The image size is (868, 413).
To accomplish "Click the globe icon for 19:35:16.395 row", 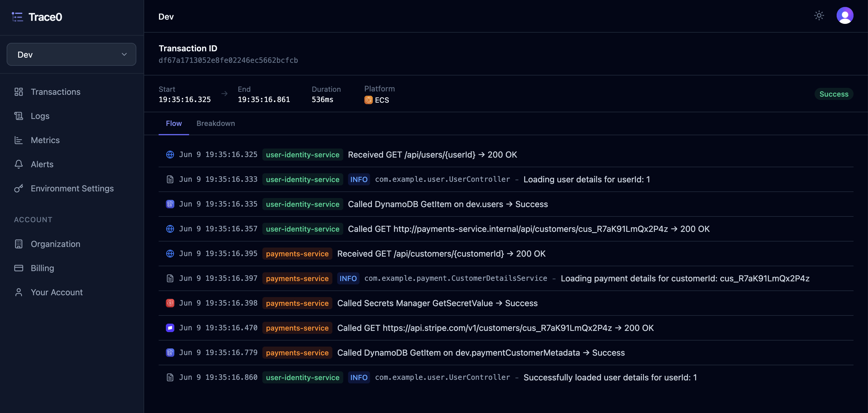I will point(170,254).
